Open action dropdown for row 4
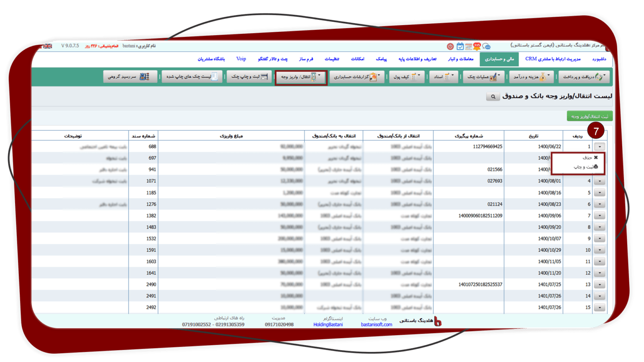 [x=600, y=181]
